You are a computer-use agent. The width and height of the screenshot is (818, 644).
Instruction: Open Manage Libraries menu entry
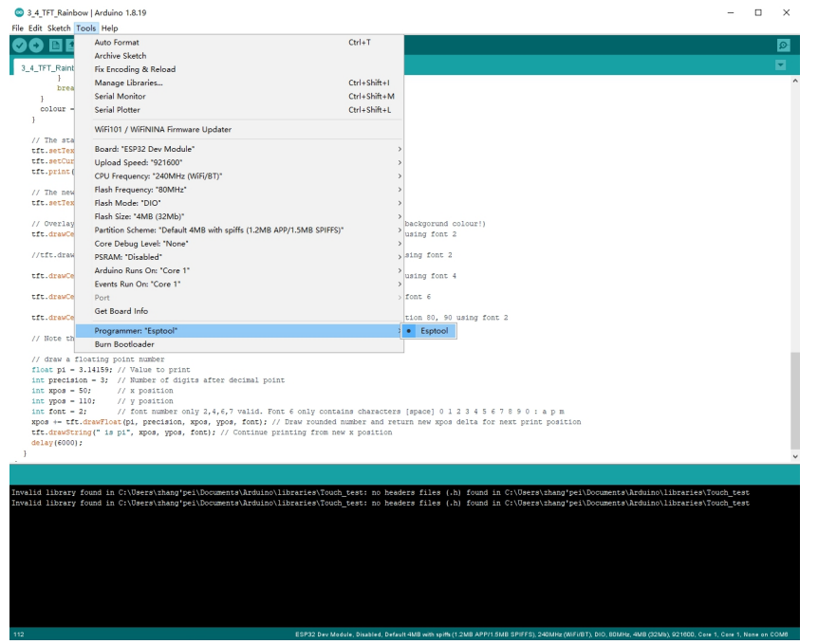[128, 83]
